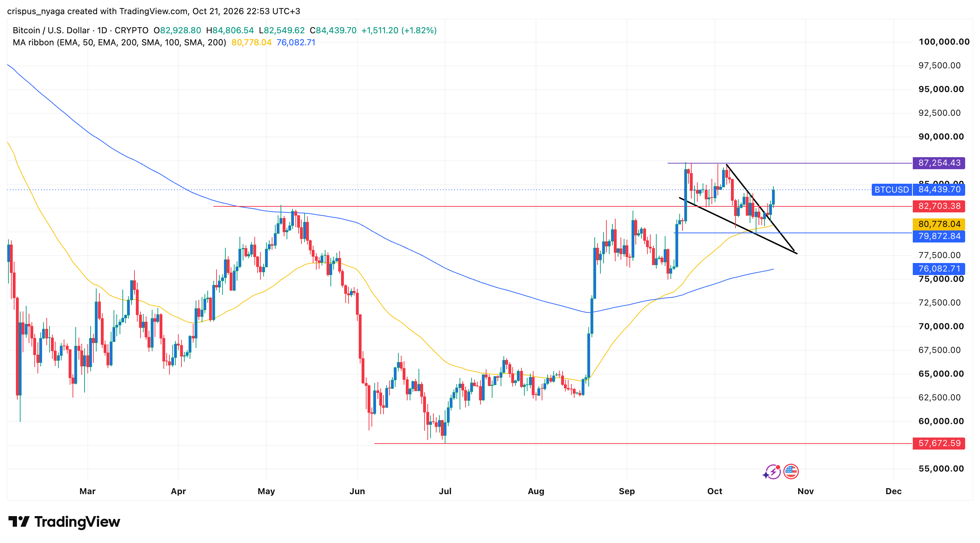
Task: Click the red 57,672.59 support price label
Action: (x=939, y=443)
